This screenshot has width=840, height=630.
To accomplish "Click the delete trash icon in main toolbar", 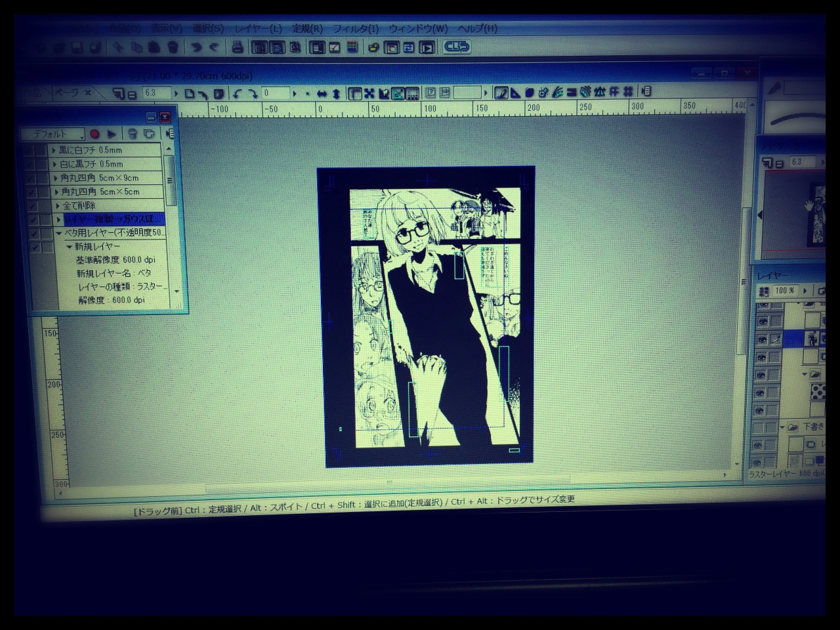I will [173, 47].
